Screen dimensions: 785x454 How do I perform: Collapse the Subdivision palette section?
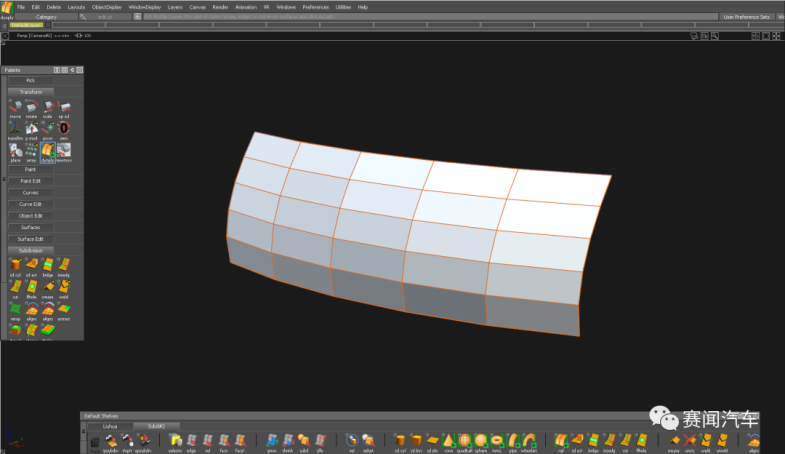tap(31, 250)
